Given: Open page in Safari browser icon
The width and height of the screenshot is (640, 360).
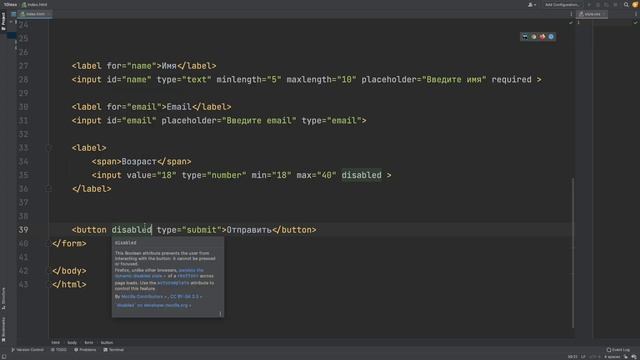Looking at the screenshot, I should click(x=551, y=37).
